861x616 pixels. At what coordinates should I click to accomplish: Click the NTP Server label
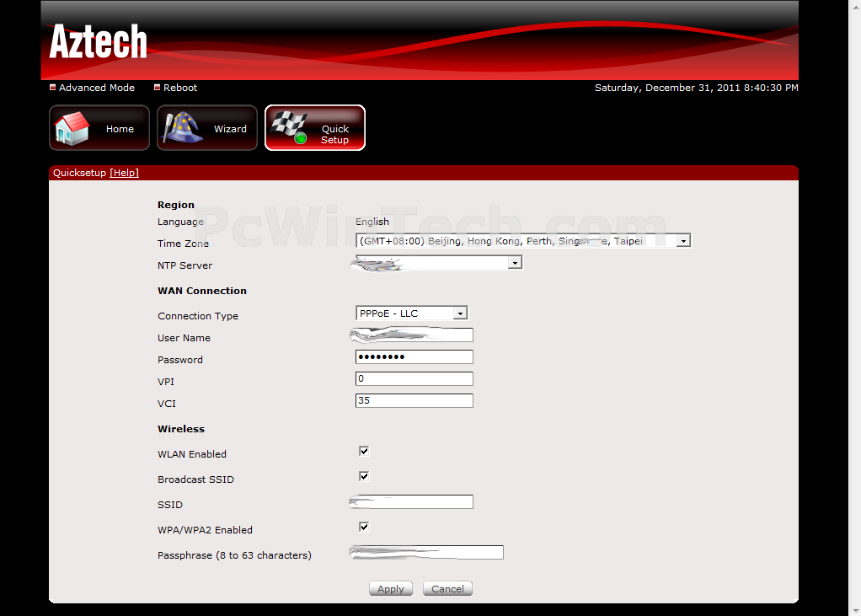pos(184,265)
